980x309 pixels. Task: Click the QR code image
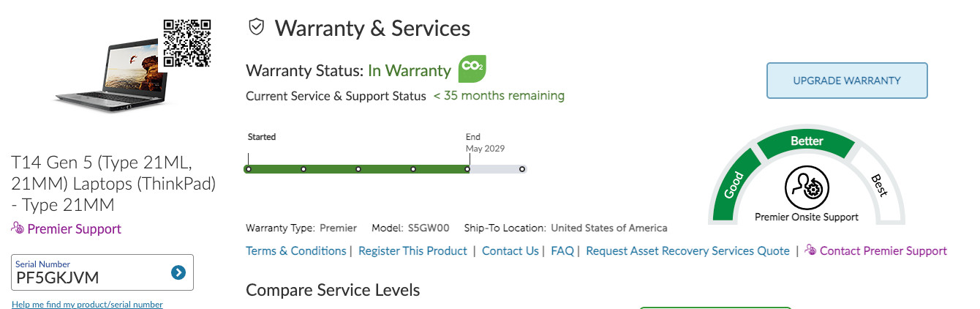pos(186,43)
